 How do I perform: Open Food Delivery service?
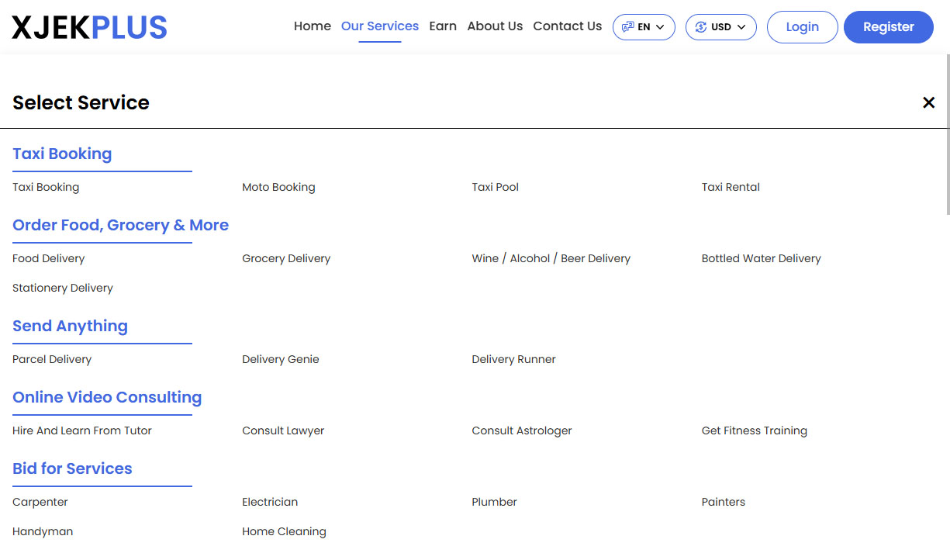point(48,258)
